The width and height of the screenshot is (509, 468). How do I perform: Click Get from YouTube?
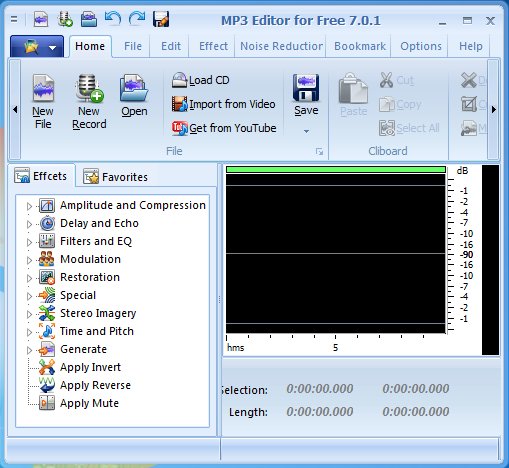click(x=224, y=128)
